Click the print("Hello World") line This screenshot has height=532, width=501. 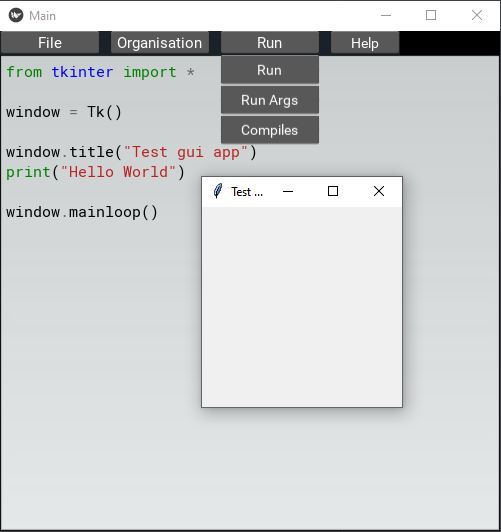[x=95, y=172]
